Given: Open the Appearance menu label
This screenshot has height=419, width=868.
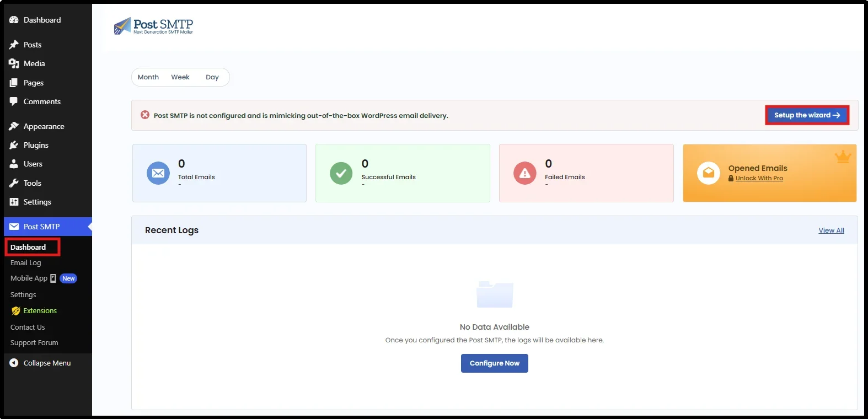Looking at the screenshot, I should (x=44, y=126).
